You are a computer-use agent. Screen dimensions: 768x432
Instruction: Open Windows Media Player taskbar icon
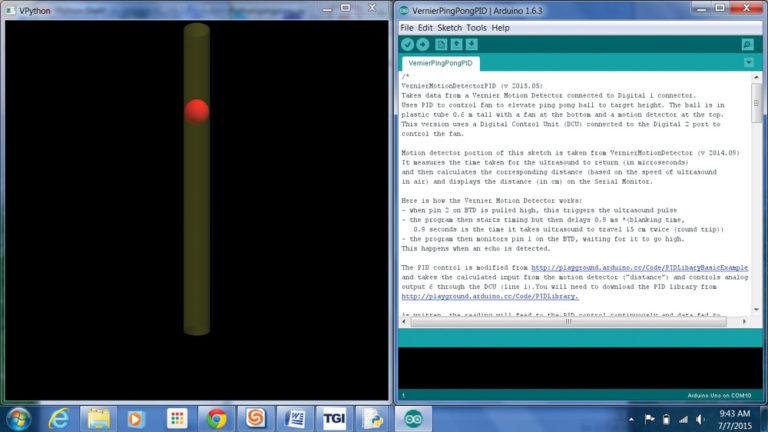coord(136,419)
